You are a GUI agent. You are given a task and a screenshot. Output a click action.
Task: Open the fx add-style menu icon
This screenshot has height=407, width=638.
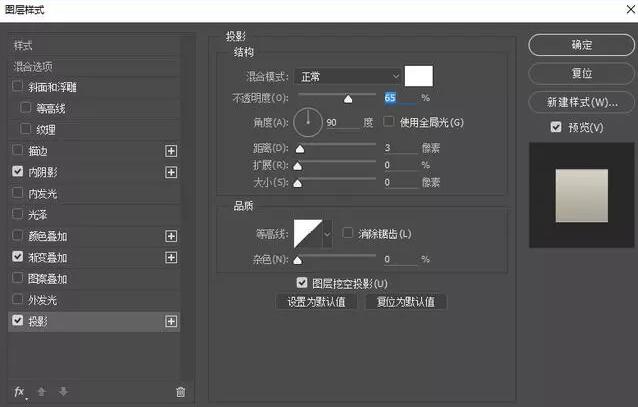pos(20,392)
